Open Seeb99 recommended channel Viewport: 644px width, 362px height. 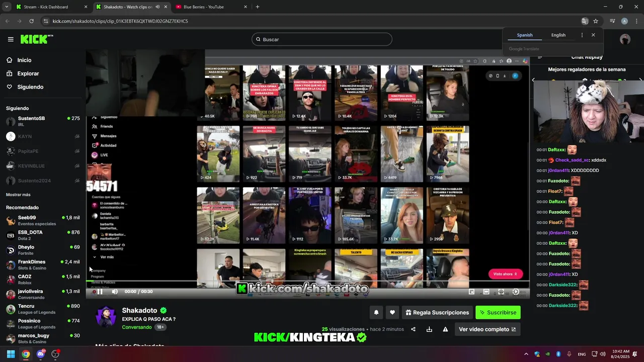43,220
